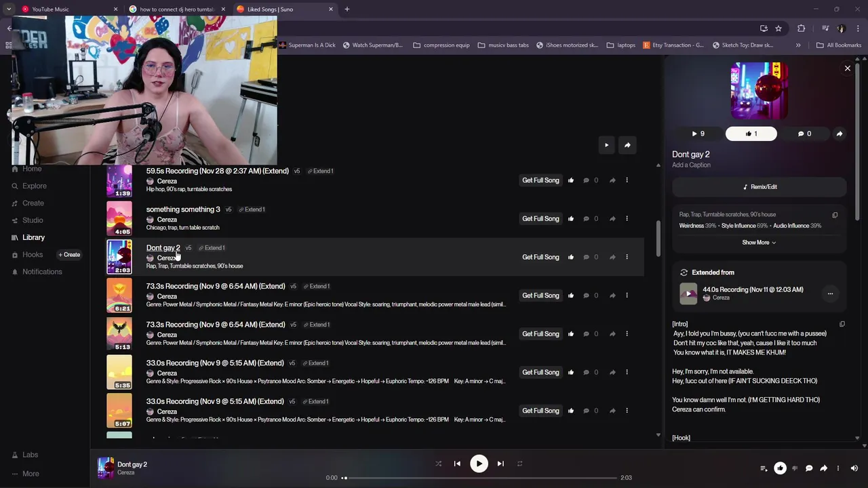
Task: Toggle like on 'something something 3'
Action: [x=571, y=219]
